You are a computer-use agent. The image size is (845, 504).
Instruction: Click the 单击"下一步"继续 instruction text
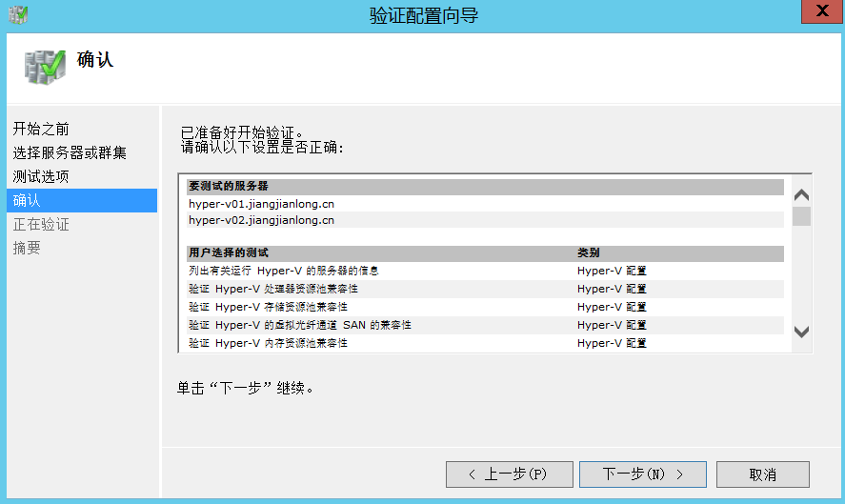click(x=245, y=388)
